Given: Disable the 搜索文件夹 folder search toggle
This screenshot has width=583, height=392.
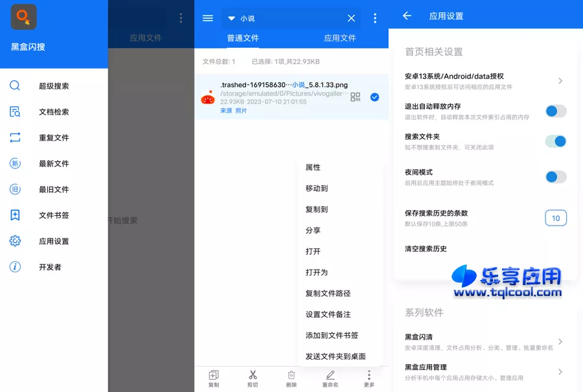Looking at the screenshot, I should pos(555,141).
